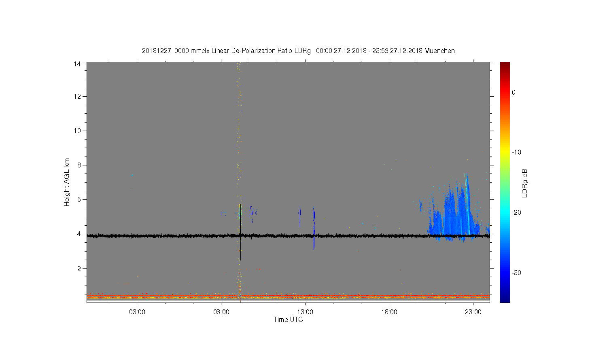
Task: Click the yellow region of the colorbar
Action: tap(505, 153)
